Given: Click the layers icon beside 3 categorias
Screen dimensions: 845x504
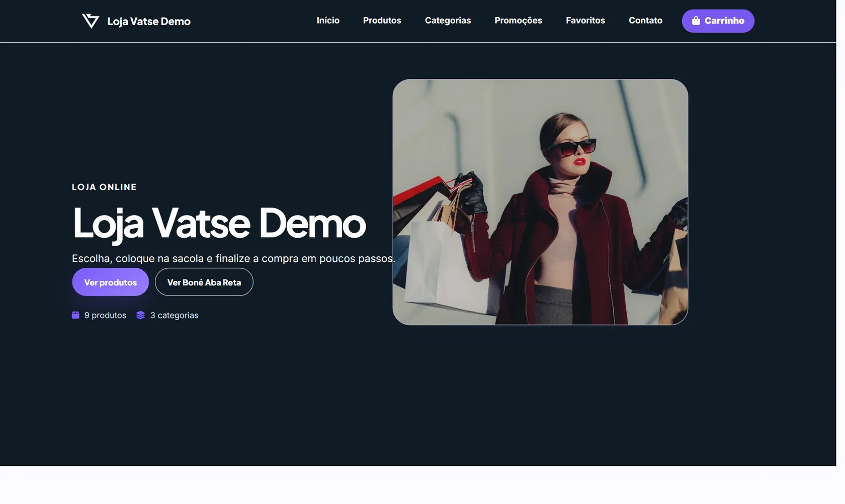Looking at the screenshot, I should click(140, 315).
